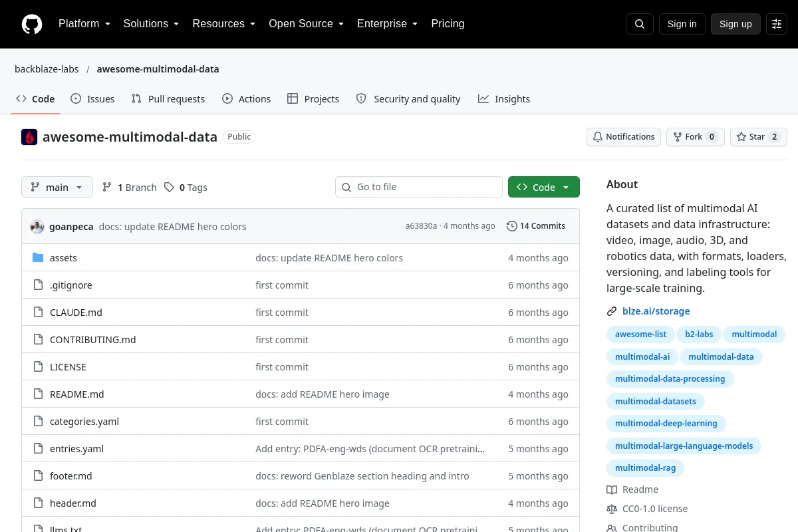Open the appearance settings sliders icon
Viewport: 798px width, 532px height.
click(777, 24)
